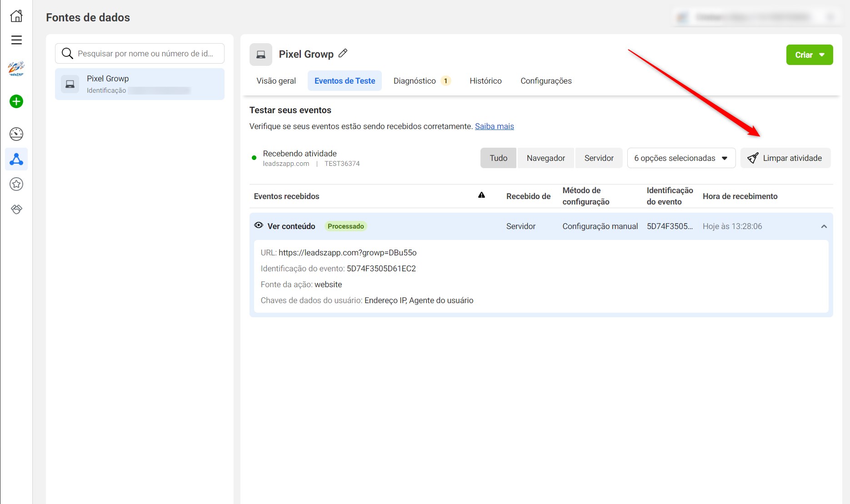
Task: Switch filter to Navegador
Action: click(x=545, y=158)
